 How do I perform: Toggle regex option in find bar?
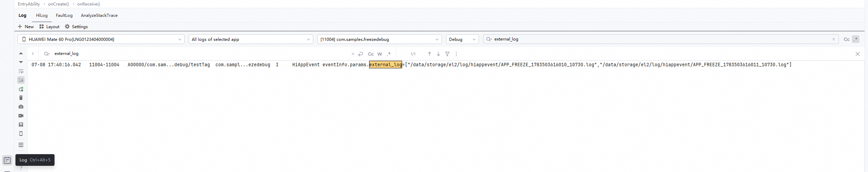pyautogui.click(x=389, y=54)
